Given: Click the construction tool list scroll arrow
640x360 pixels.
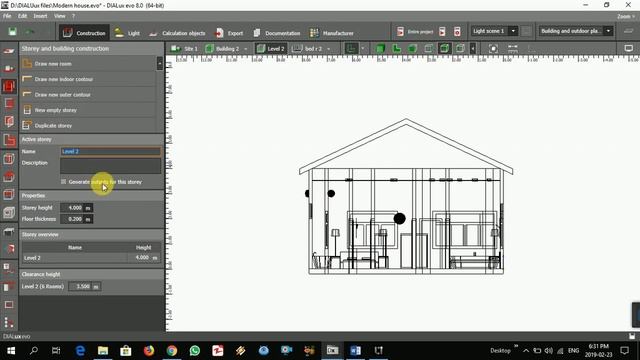Looking at the screenshot, I should pyautogui.click(x=160, y=63).
